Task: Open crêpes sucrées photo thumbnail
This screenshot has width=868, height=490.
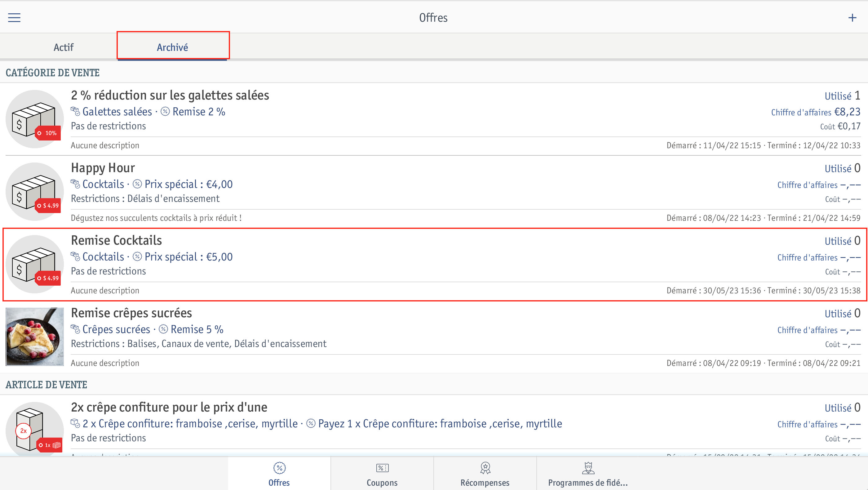Action: coord(35,337)
